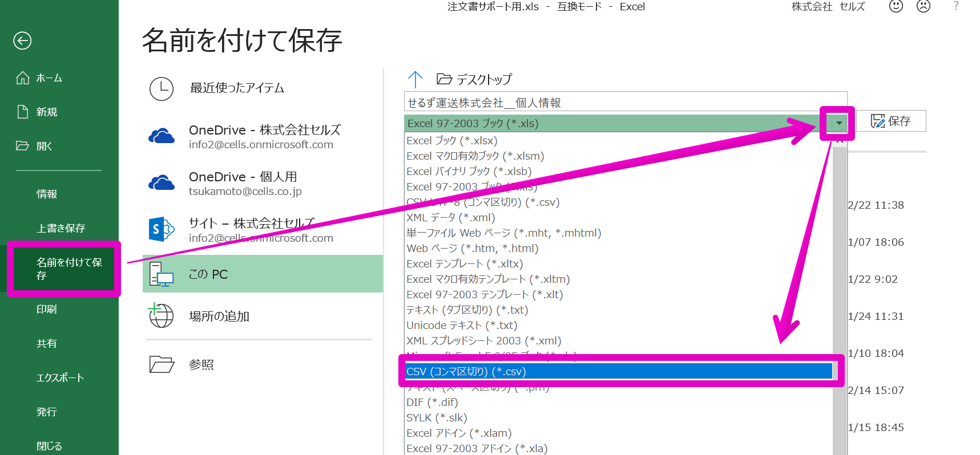
Task: Open エクスポート in the sidebar
Action: [x=61, y=377]
